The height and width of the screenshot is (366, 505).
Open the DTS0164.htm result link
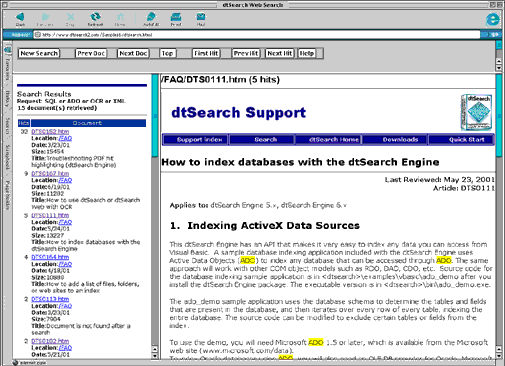[50, 257]
